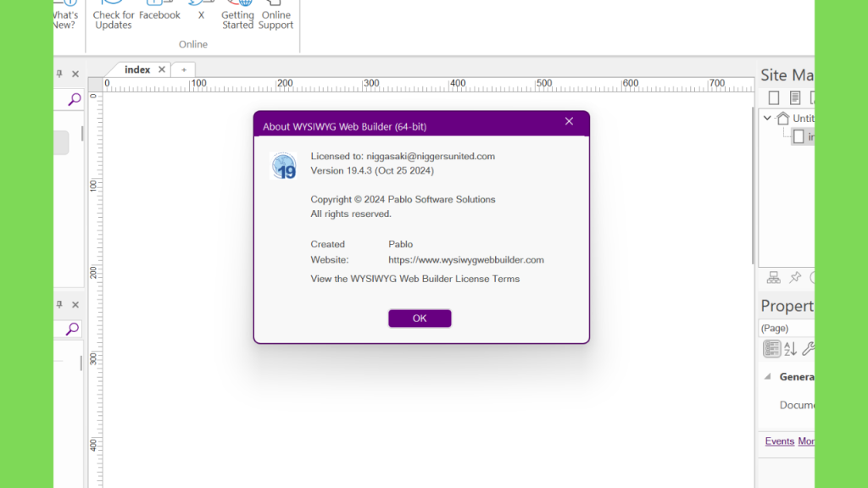Screen dimensions: 868x488
Task: Open Online Support in the ribbon
Action: click(275, 15)
